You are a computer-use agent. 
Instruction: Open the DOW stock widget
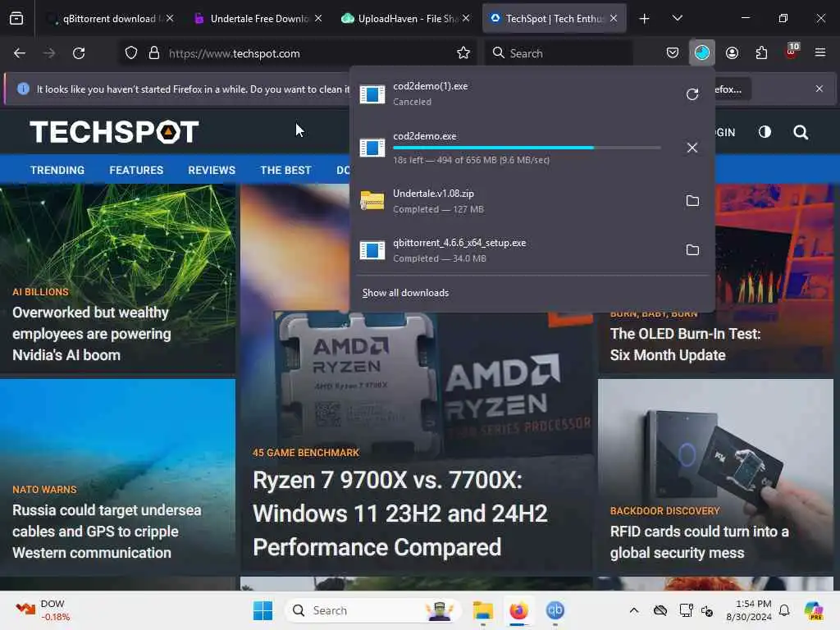pos(43,610)
